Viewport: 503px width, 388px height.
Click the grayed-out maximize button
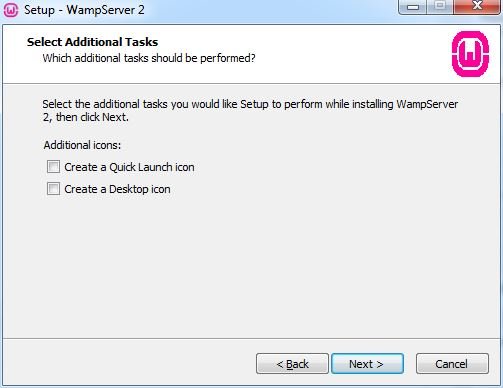click(440, 7)
